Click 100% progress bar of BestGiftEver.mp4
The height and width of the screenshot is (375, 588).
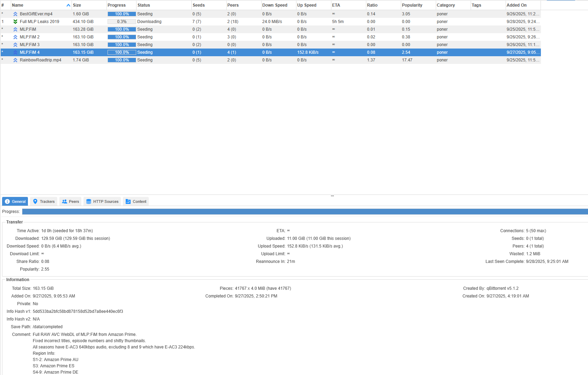(x=122, y=14)
